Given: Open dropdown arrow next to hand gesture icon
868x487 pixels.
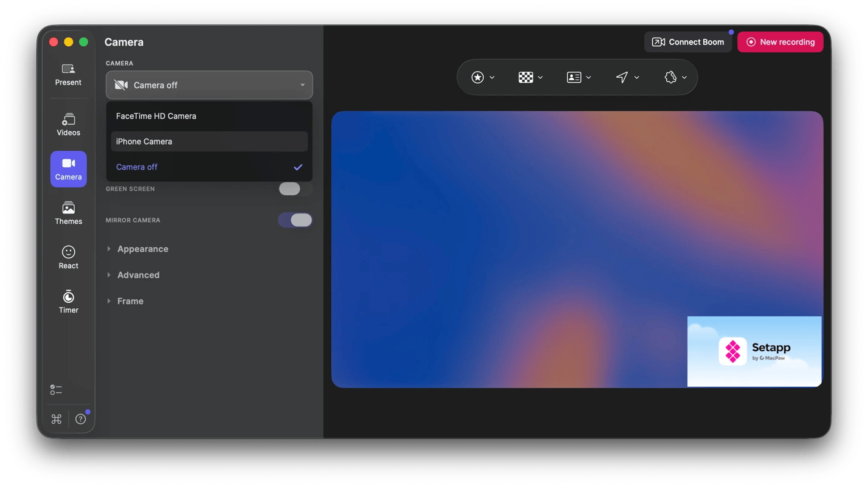Looking at the screenshot, I should pos(684,78).
